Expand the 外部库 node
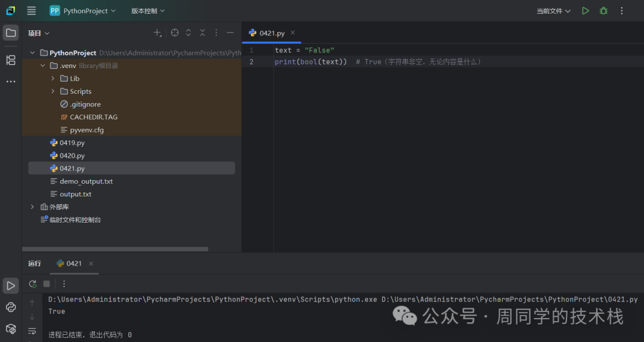644x342 pixels. coord(32,207)
